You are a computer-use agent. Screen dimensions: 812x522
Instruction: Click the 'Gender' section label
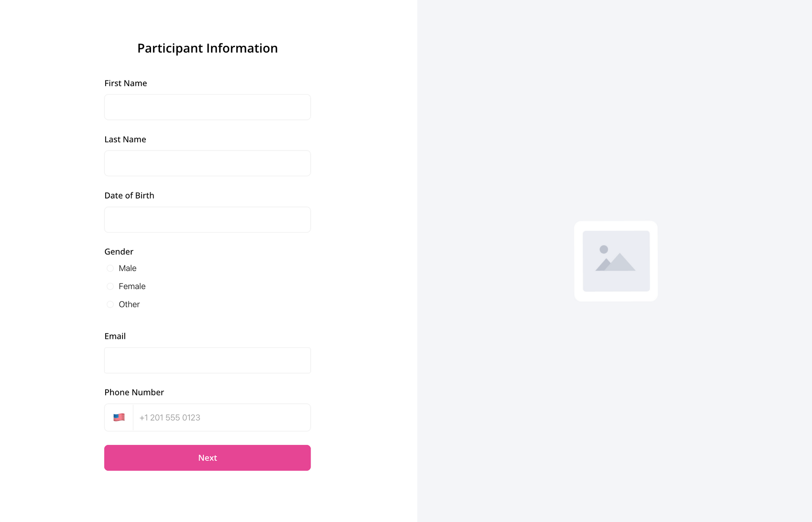(x=119, y=252)
